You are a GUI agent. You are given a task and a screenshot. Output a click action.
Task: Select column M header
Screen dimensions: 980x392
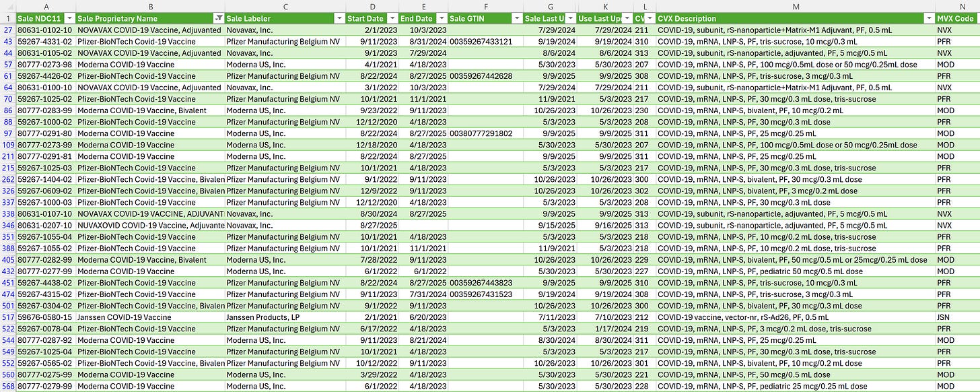point(796,6)
